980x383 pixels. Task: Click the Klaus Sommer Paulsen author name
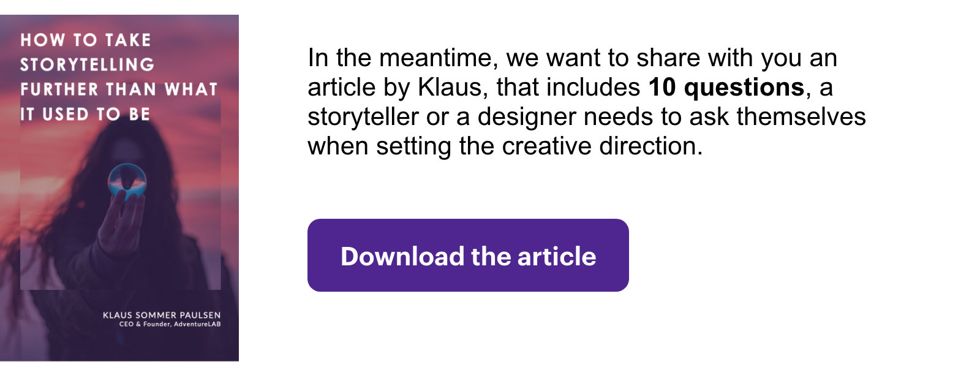click(x=162, y=315)
